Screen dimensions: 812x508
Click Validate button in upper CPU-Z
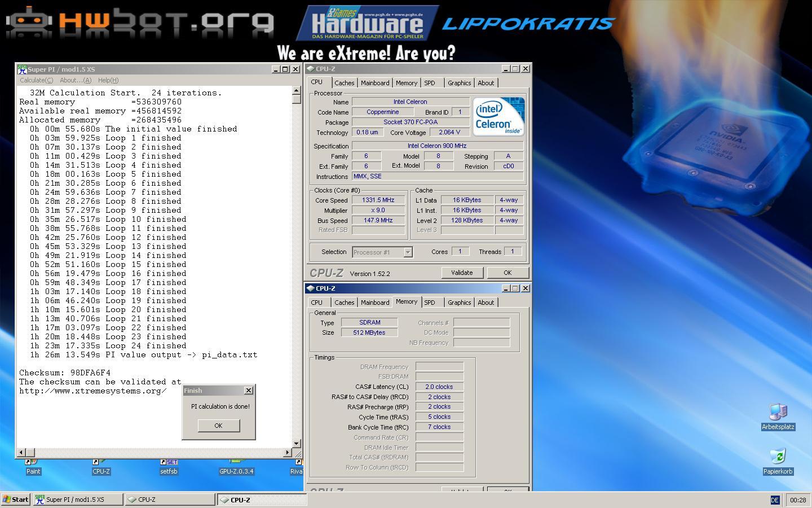pos(462,273)
